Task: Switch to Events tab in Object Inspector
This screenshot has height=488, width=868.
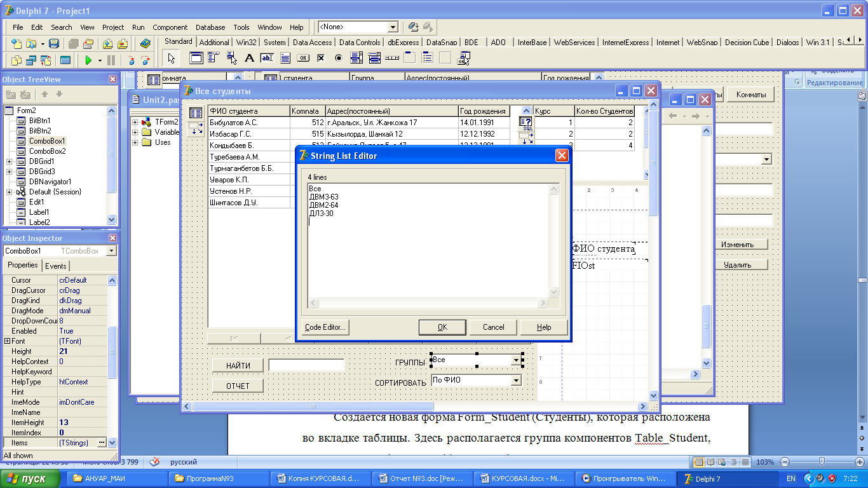Action: pyautogui.click(x=56, y=266)
